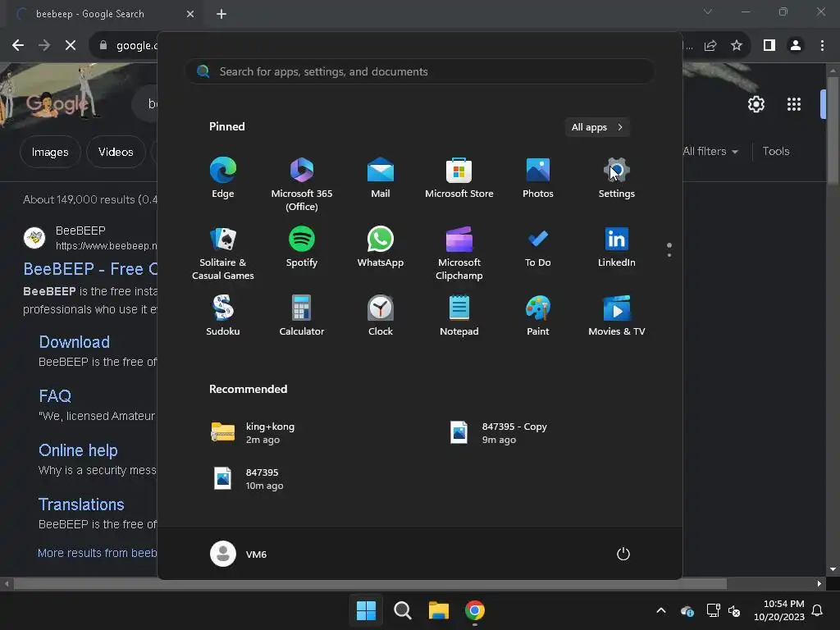Go back in Chrome browser
The width and height of the screenshot is (840, 630).
pos(18,46)
